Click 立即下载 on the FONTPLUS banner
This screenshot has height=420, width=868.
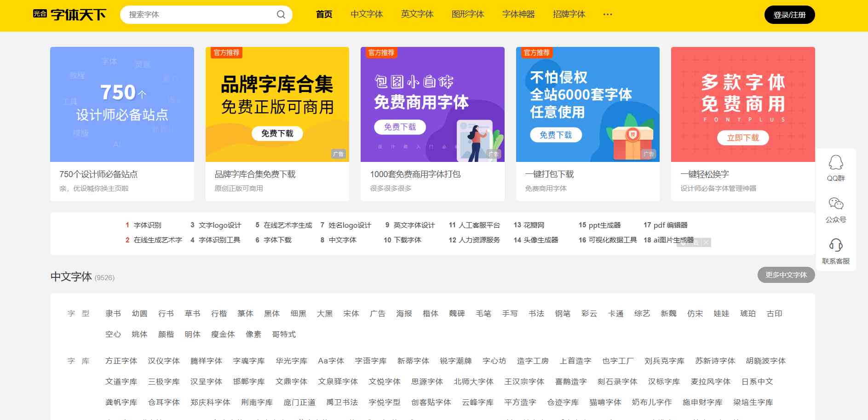tap(743, 138)
